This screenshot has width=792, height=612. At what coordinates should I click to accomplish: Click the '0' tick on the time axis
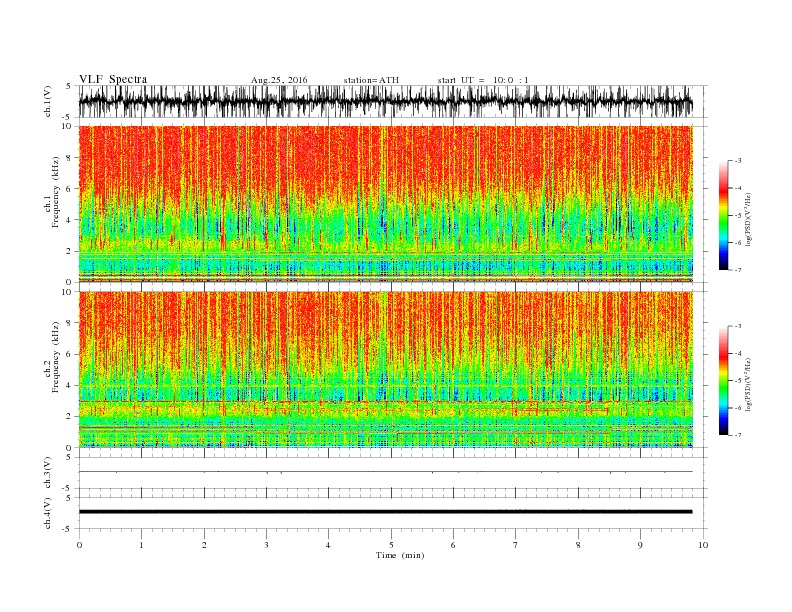(x=79, y=545)
